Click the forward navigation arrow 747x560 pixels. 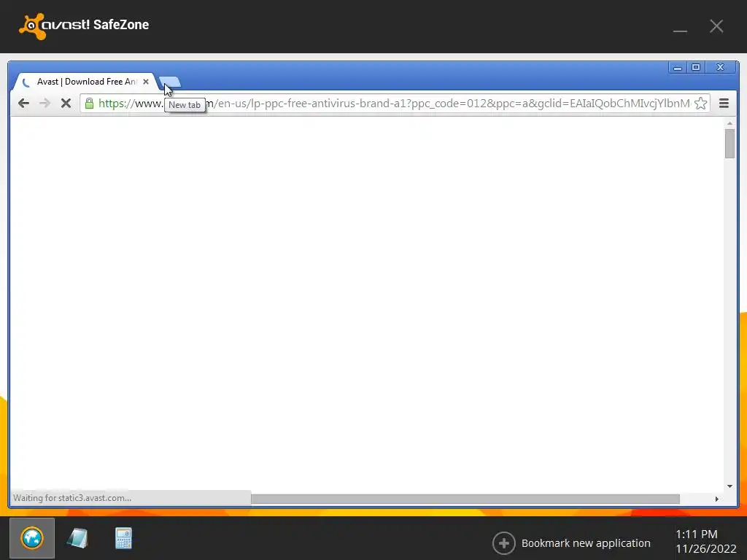44,104
